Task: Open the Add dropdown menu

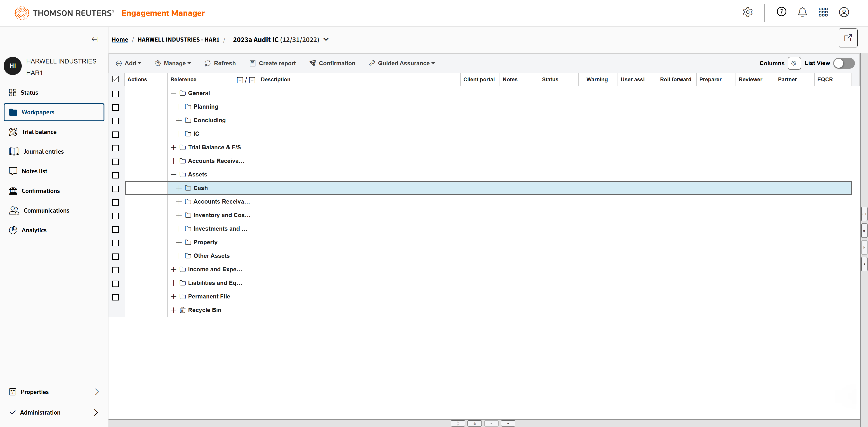Action: coord(129,63)
